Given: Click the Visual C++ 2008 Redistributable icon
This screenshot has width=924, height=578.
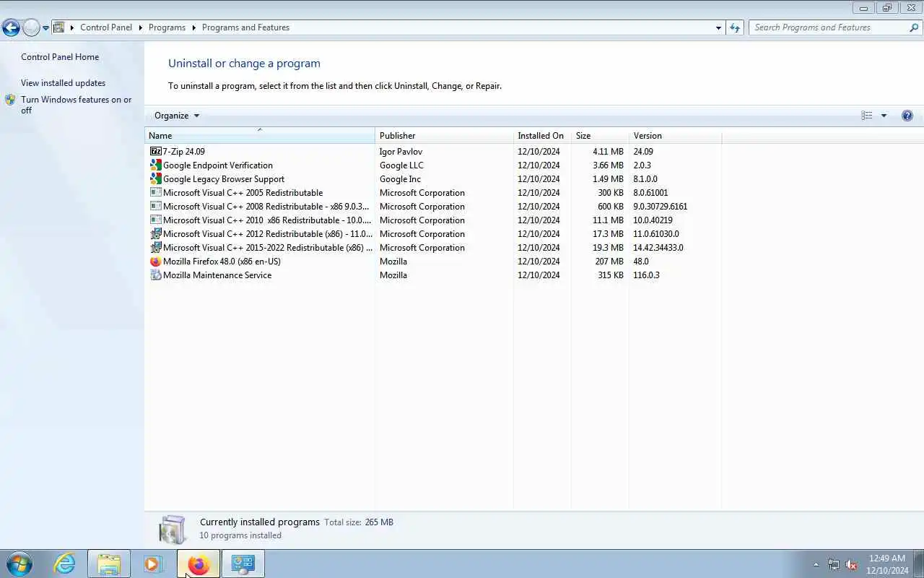Looking at the screenshot, I should pos(155,207).
